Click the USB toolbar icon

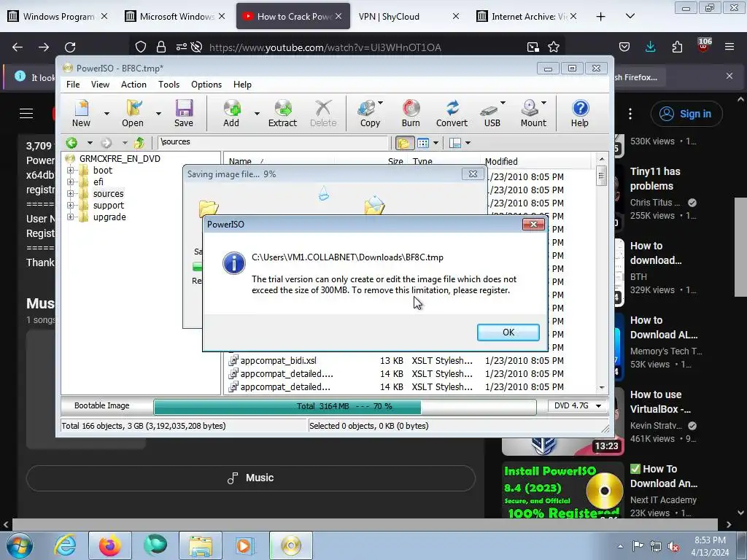coord(491,113)
